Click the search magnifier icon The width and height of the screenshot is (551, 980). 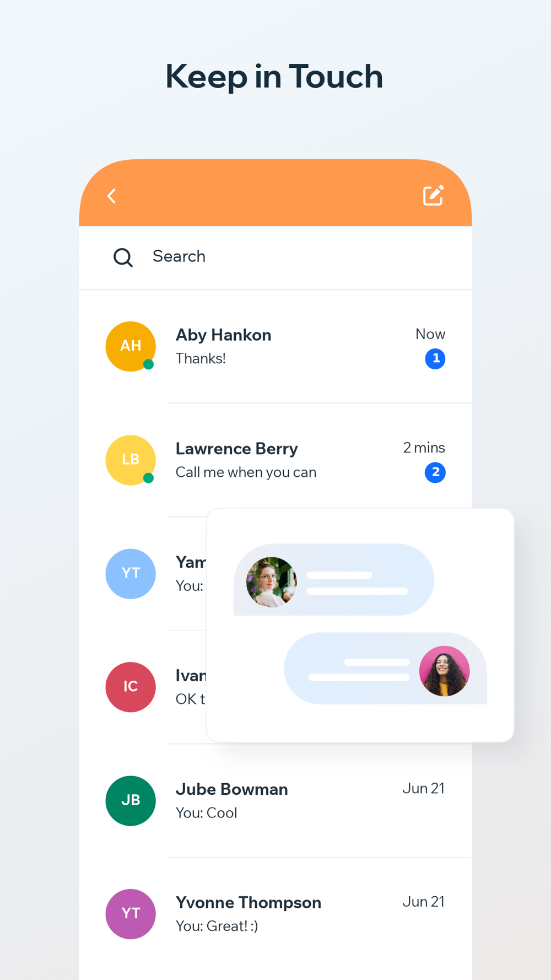pyautogui.click(x=123, y=257)
